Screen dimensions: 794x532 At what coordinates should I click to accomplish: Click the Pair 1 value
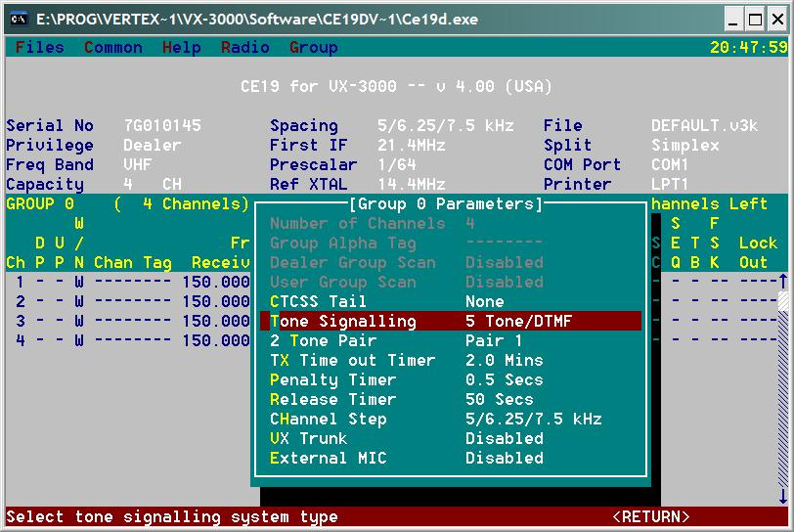[x=494, y=340]
